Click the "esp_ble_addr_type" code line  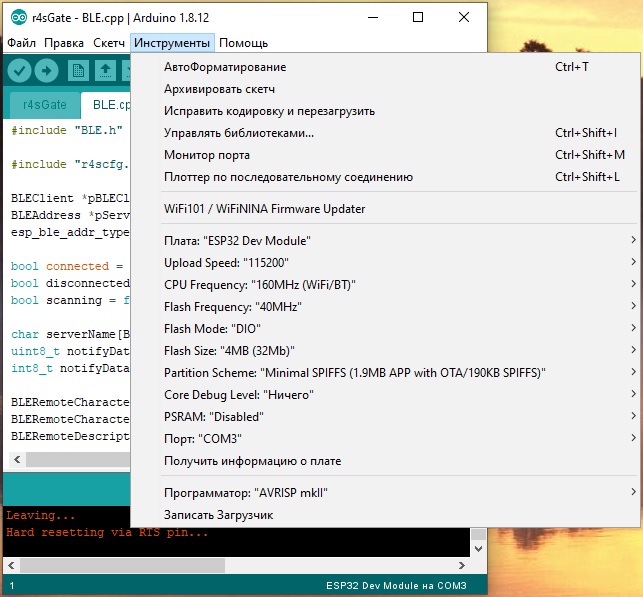[x=70, y=232]
